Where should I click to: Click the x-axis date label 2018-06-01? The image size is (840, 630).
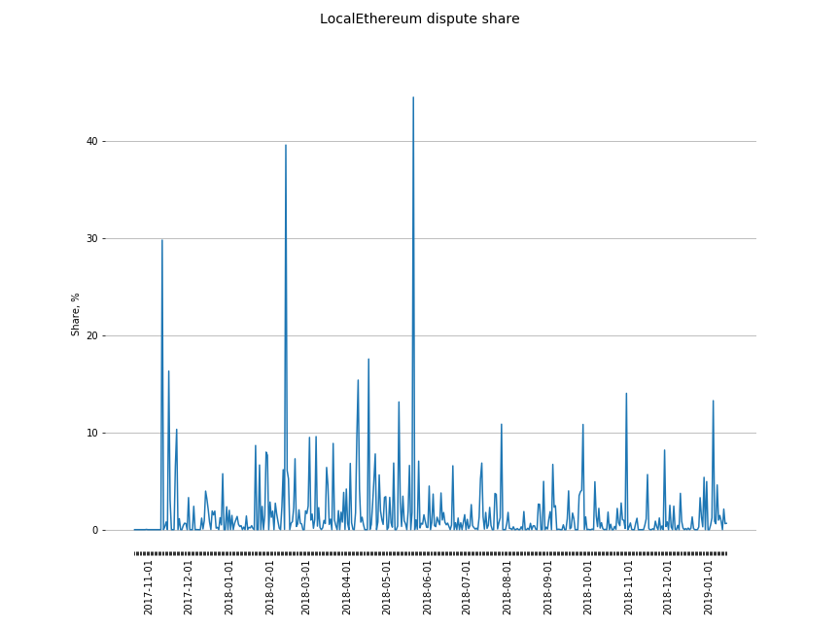click(x=427, y=587)
